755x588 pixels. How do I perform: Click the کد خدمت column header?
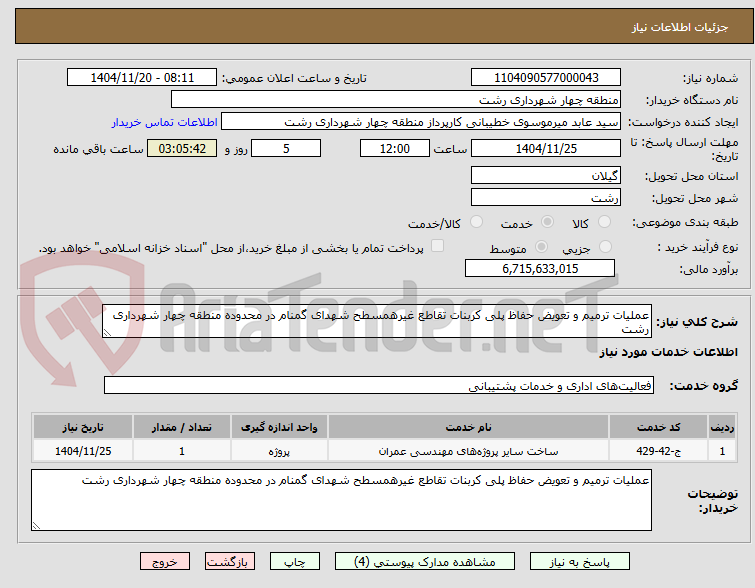click(658, 427)
